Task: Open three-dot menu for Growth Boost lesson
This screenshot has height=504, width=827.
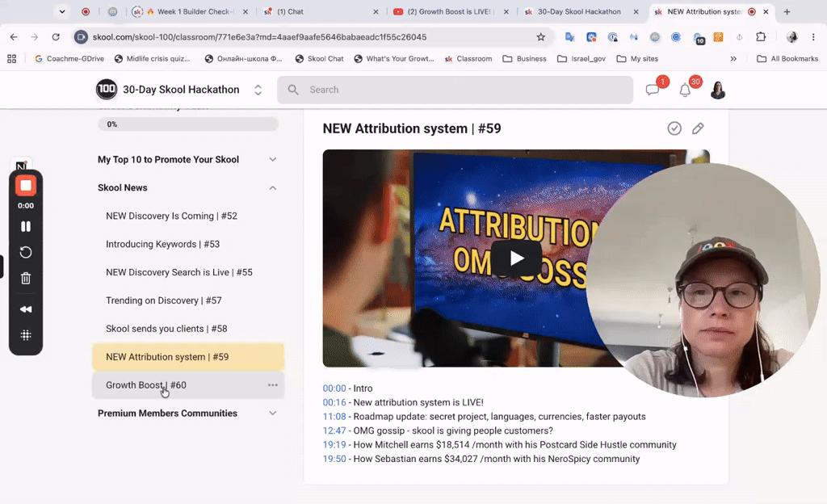Action: tap(273, 384)
